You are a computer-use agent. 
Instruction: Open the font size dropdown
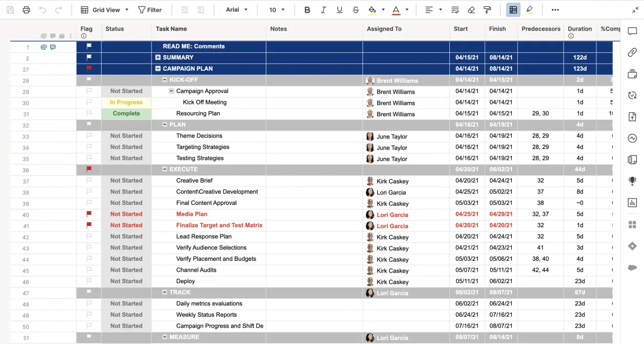[276, 9]
